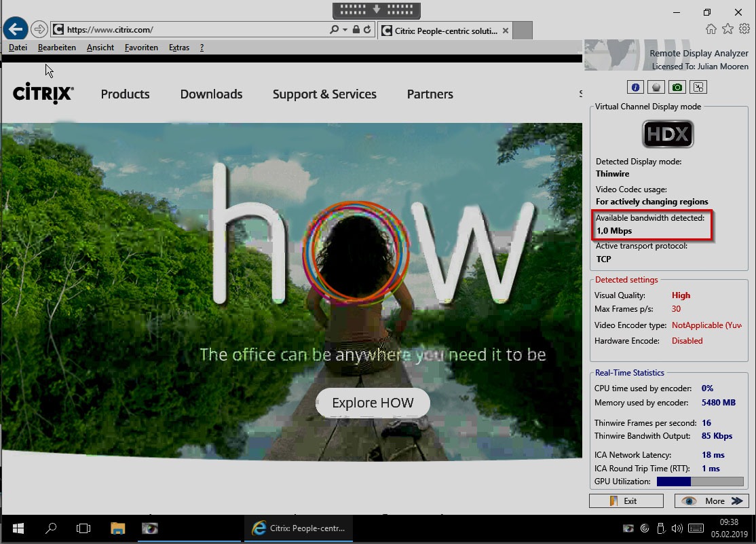Open browser settings gear icon
756x544 pixels.
point(744,29)
